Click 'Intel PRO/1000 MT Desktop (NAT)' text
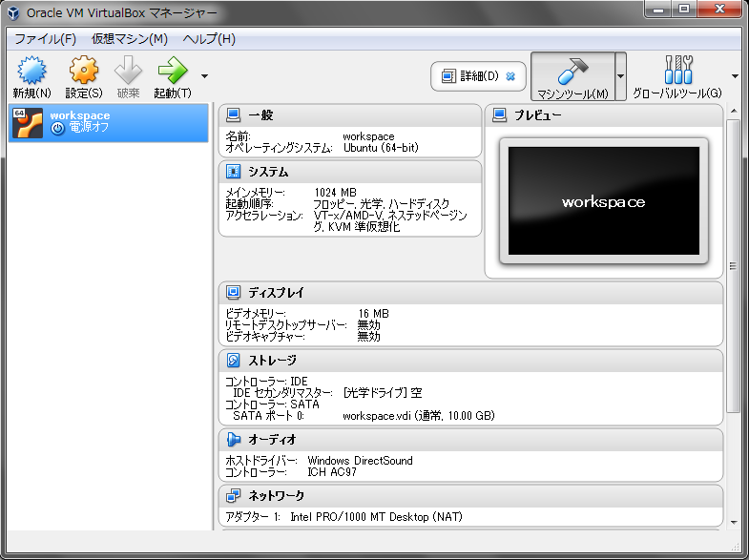 (x=377, y=517)
